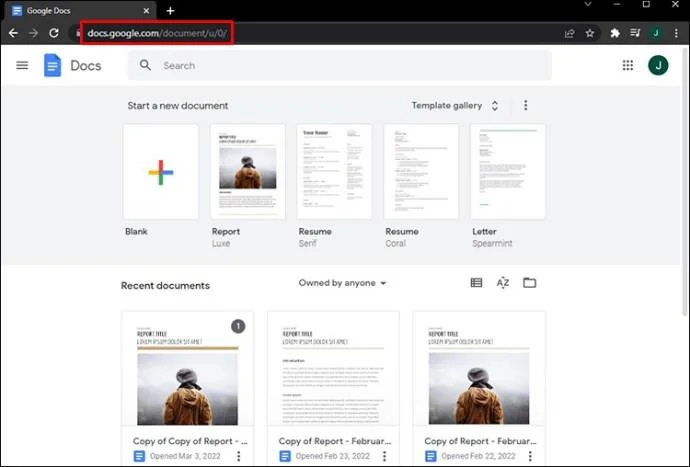Switch to list view
The height and width of the screenshot is (467, 690).
(476, 283)
